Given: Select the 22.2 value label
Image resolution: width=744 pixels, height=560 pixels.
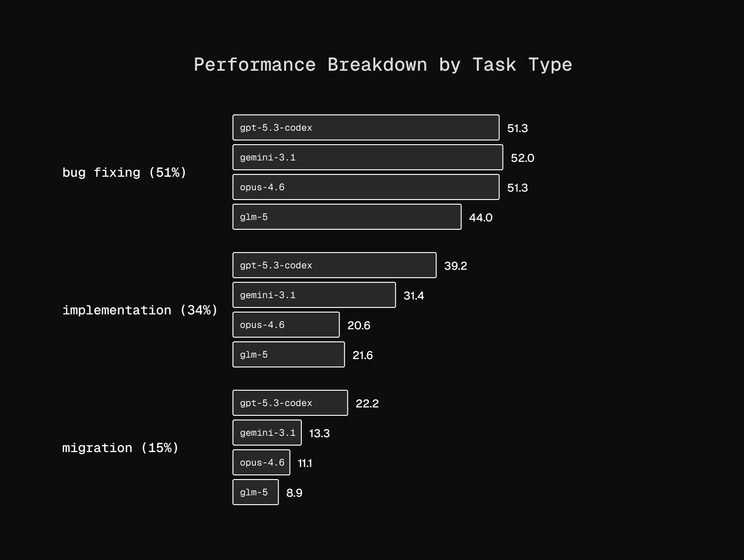Looking at the screenshot, I should (367, 404).
